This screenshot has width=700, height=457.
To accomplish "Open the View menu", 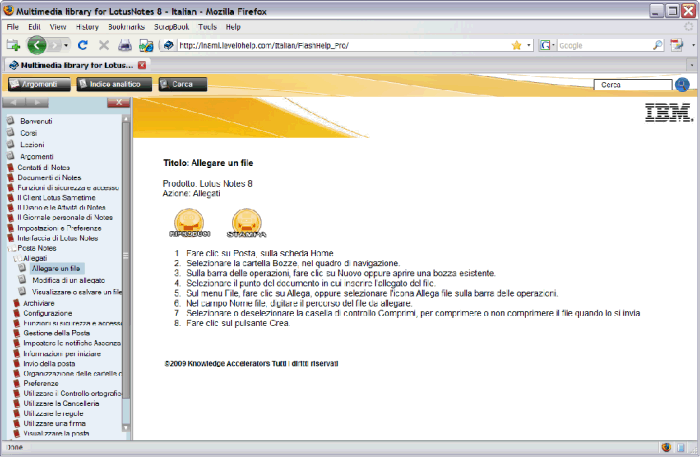I will coord(58,27).
